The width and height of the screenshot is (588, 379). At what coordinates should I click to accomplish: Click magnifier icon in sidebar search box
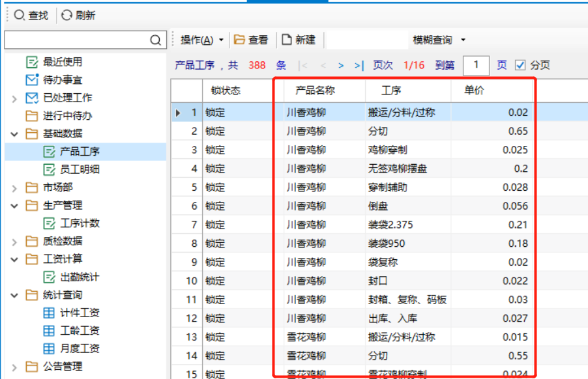tap(155, 40)
